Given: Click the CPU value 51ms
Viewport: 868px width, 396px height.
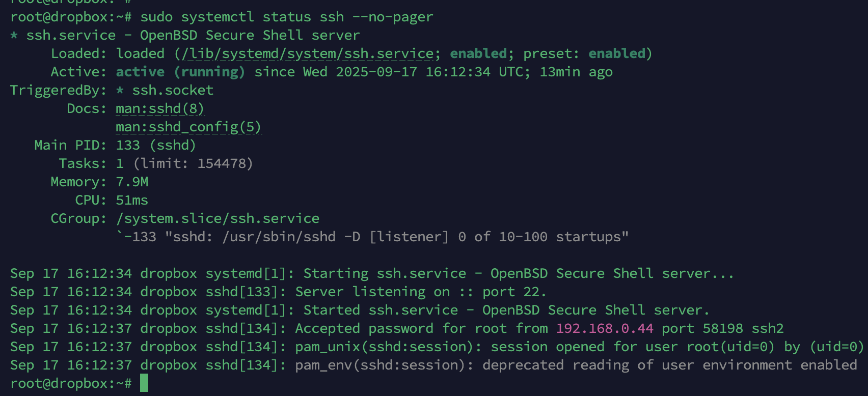Looking at the screenshot, I should click(132, 200).
